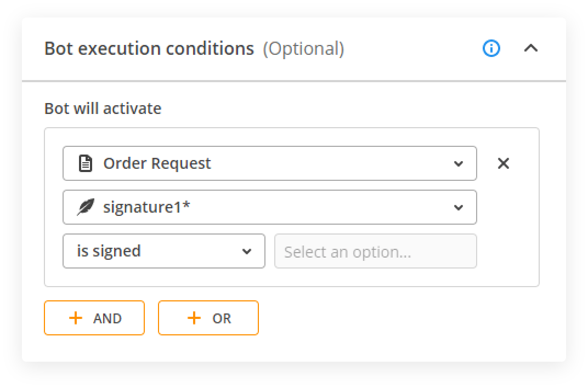Click the '(Optional)' text in the header
Viewport: 588px width, 388px height.
click(303, 49)
